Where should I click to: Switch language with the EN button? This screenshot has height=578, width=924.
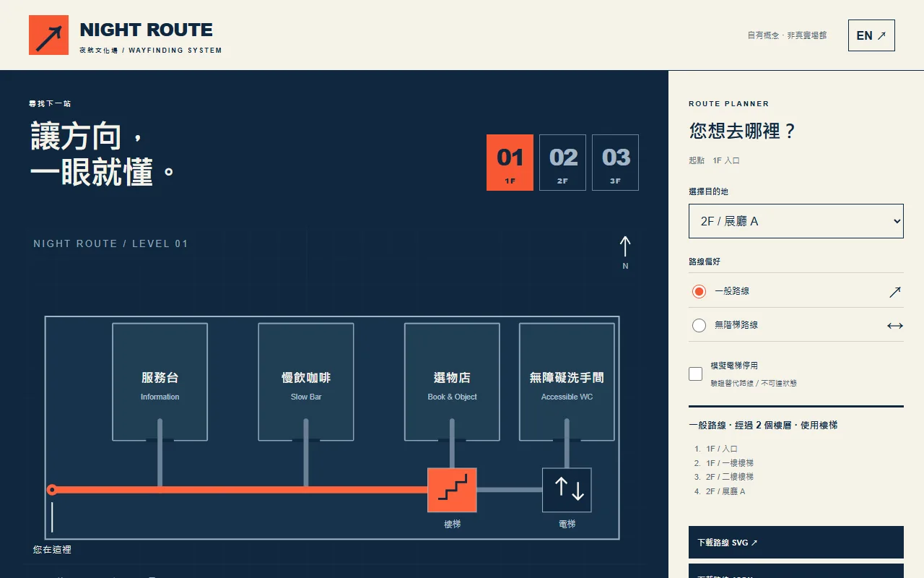(871, 35)
